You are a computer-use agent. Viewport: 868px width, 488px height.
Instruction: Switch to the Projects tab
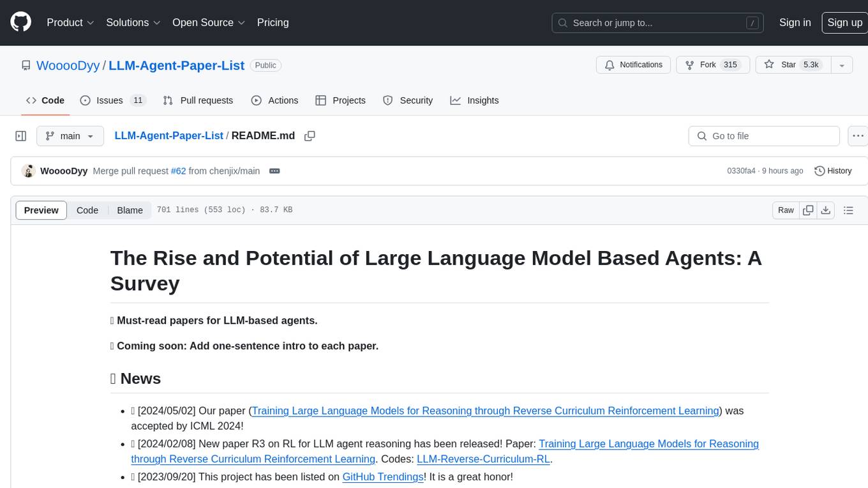[x=340, y=100]
